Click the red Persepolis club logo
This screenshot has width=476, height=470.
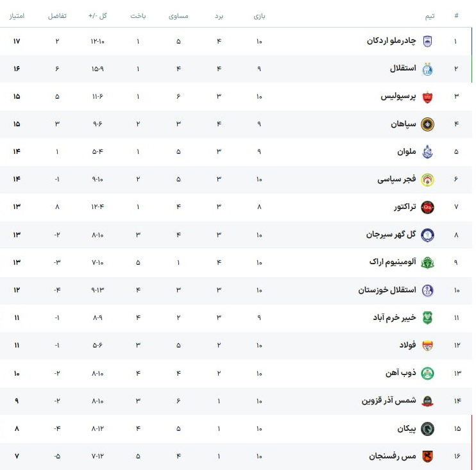pos(427,97)
